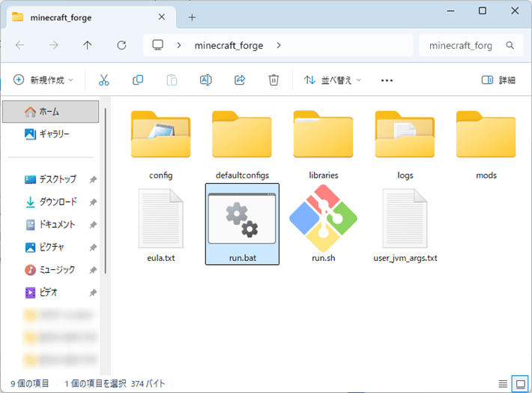Click the pin icon beside ダウンロード
Screen dimensions: 532x393
(x=93, y=202)
